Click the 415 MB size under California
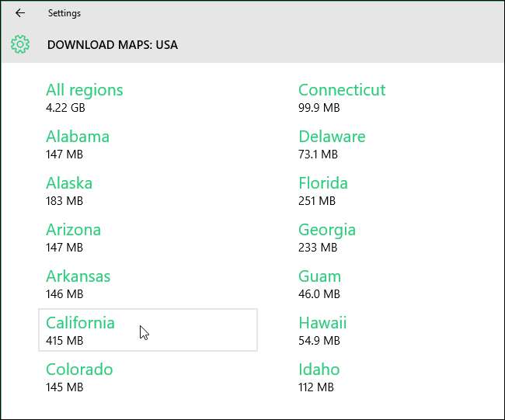The image size is (505, 420). click(x=64, y=341)
